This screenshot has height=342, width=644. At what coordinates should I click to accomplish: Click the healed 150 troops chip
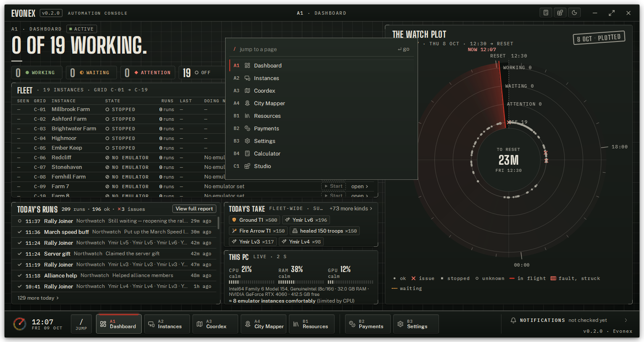point(325,231)
